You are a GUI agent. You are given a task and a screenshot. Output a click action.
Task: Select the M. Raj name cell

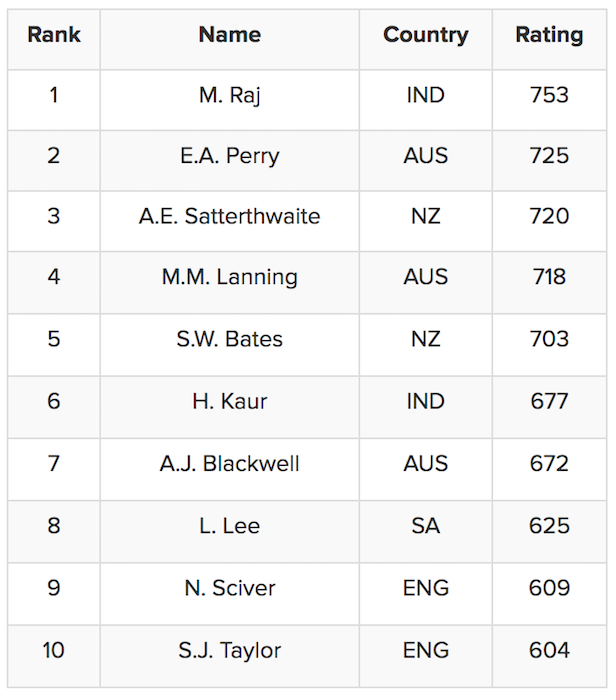(230, 96)
